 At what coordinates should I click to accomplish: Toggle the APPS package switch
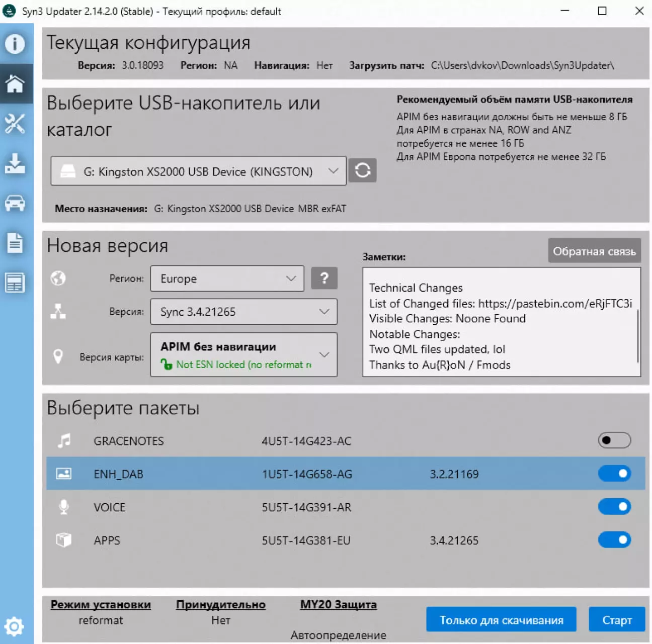pyautogui.click(x=614, y=540)
